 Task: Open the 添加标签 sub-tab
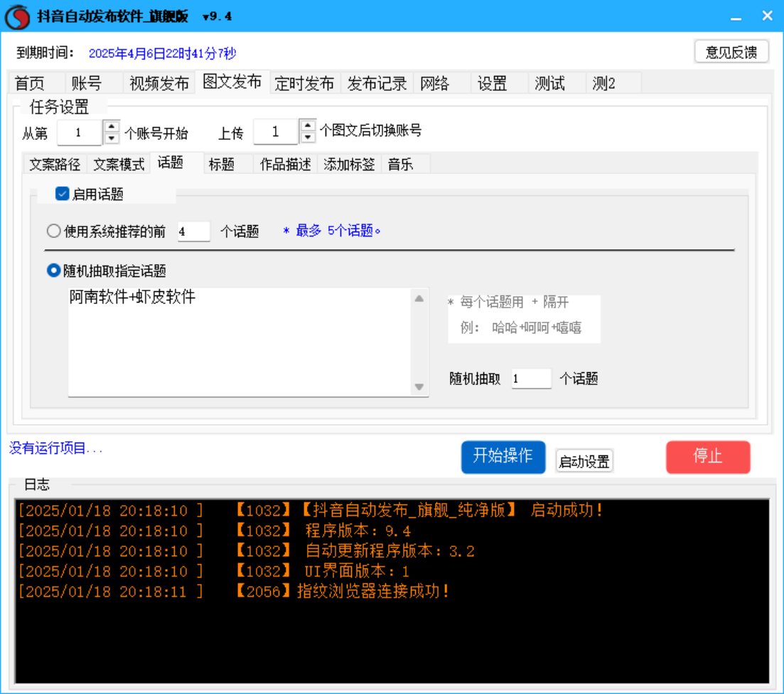click(349, 164)
